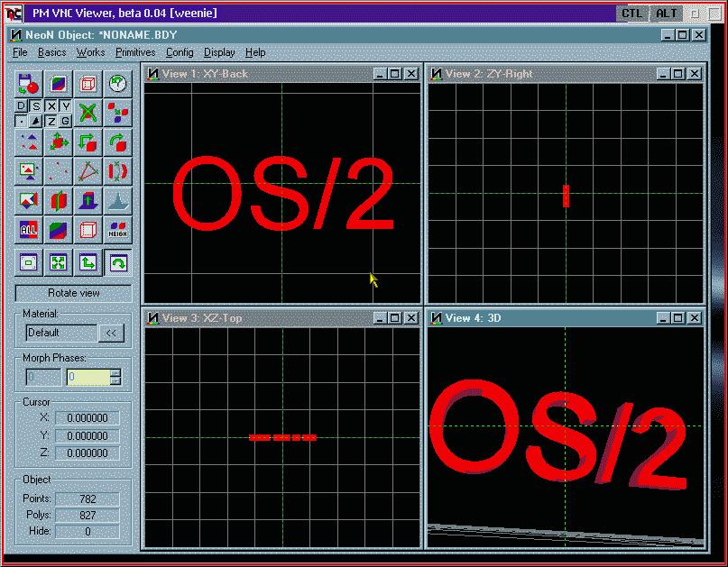The width and height of the screenshot is (728, 567).
Task: Open the View 1: XY-Back system menu icon
Action: [x=152, y=74]
